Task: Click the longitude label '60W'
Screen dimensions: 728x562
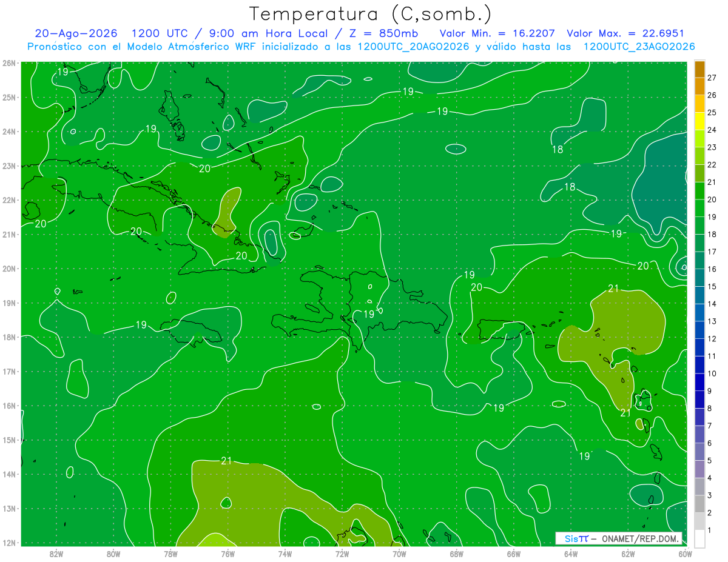Action: 685,554
